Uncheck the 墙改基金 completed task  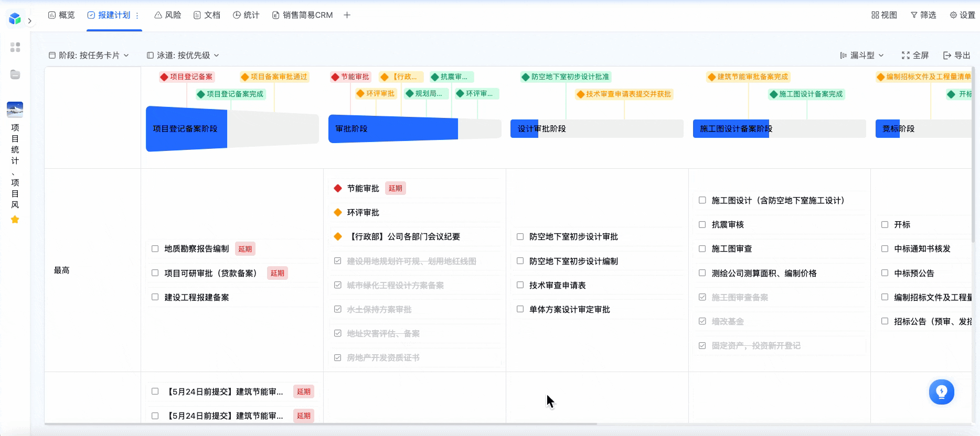(702, 321)
